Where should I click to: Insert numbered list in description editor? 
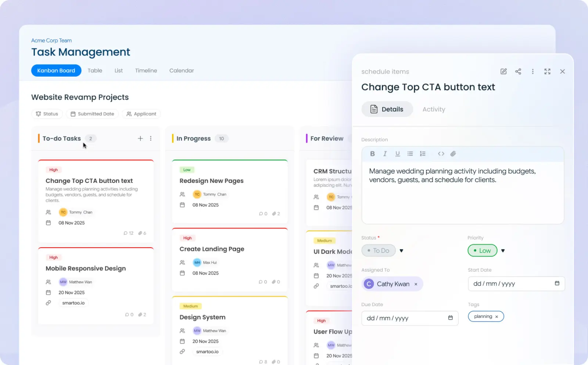[x=423, y=154]
